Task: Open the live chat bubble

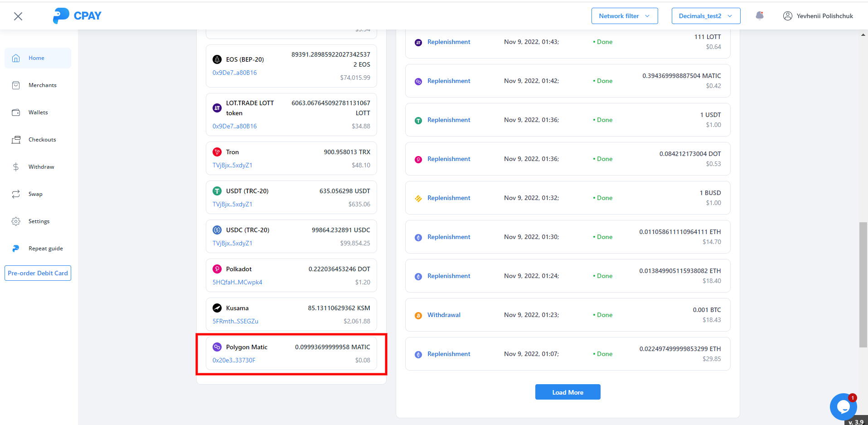Action: point(843,407)
